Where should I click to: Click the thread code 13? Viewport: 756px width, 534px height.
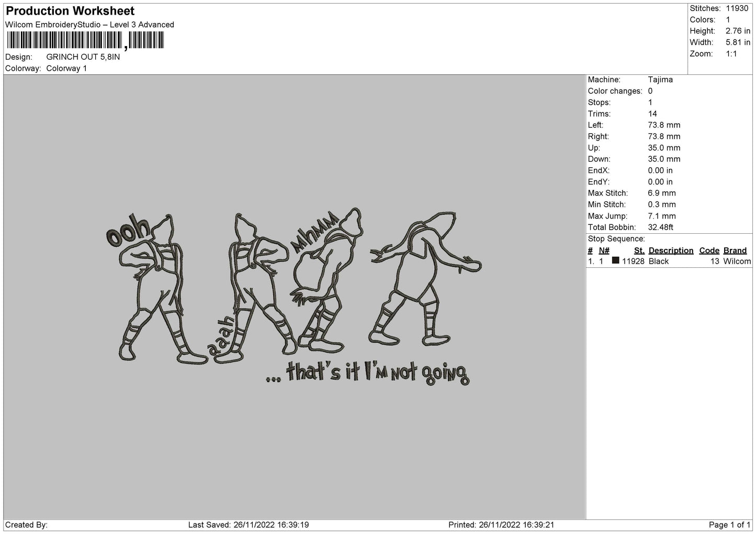coord(715,262)
